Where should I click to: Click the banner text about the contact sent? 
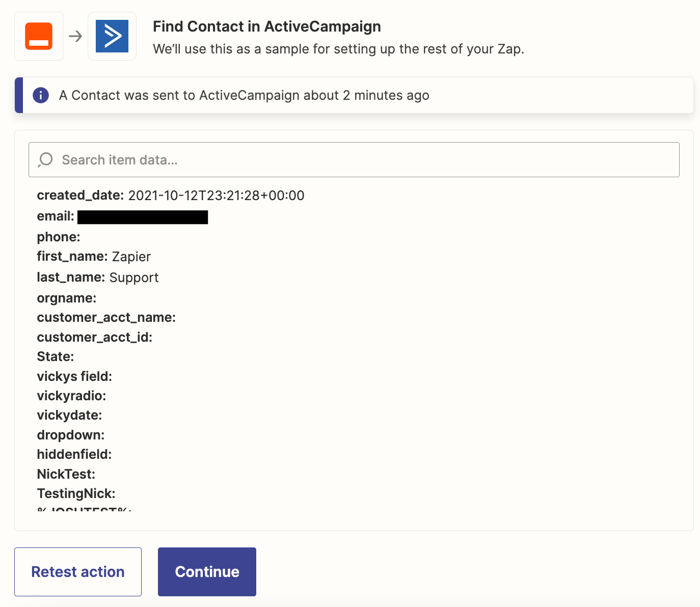(244, 95)
